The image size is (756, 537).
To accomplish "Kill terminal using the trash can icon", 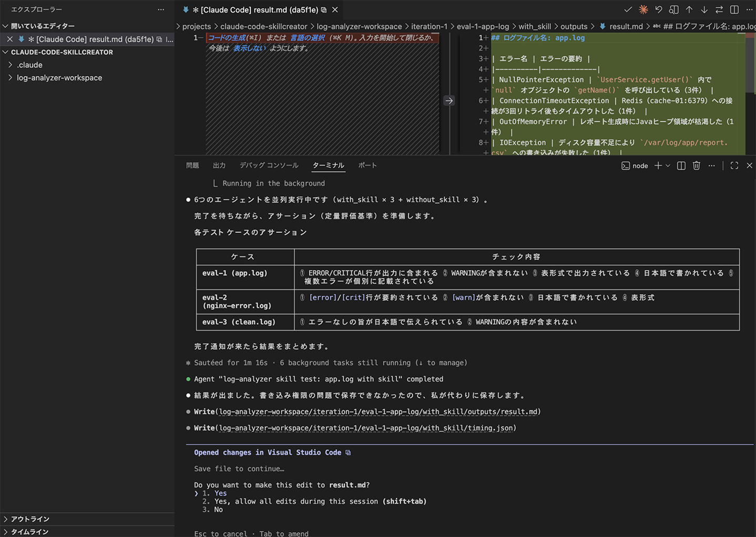I will (x=697, y=166).
